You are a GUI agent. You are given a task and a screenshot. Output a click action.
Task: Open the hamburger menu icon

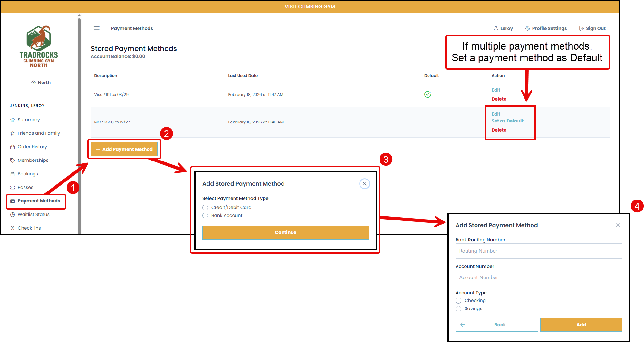[x=97, y=28]
